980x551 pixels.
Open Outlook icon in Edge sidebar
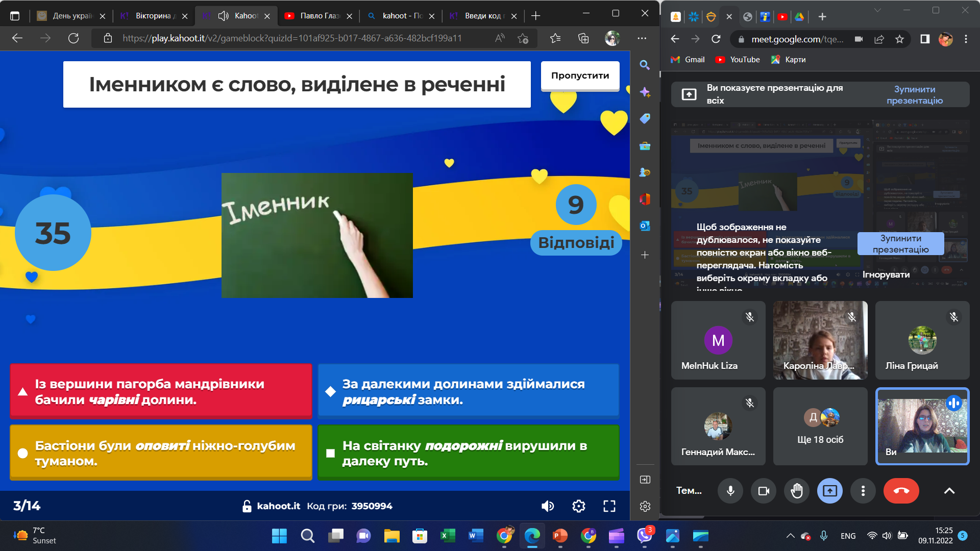click(x=645, y=226)
